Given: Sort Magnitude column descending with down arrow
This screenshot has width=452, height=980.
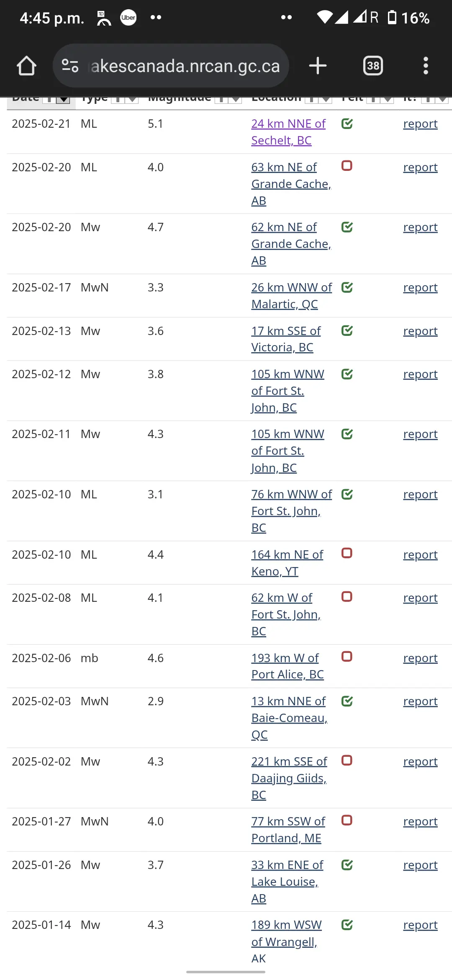Looking at the screenshot, I should click(x=236, y=99).
